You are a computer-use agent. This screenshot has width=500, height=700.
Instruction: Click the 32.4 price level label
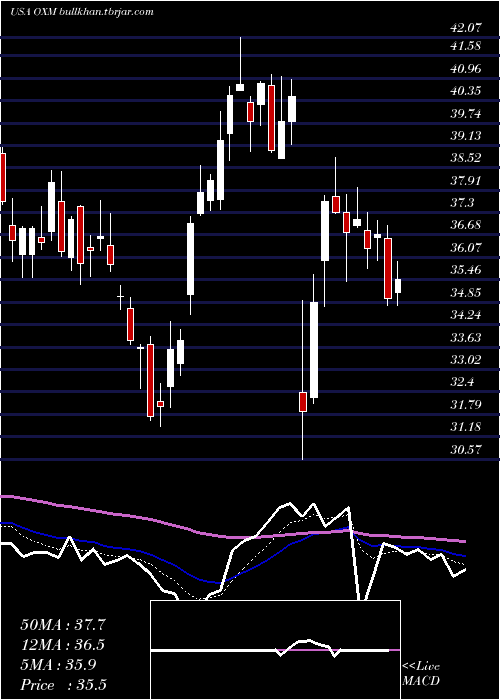(462, 382)
